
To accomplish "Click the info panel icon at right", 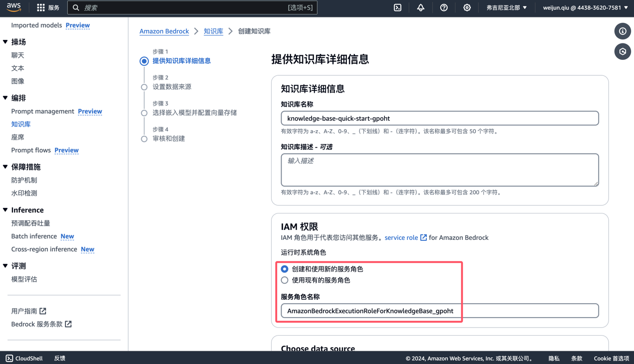I will [623, 31].
